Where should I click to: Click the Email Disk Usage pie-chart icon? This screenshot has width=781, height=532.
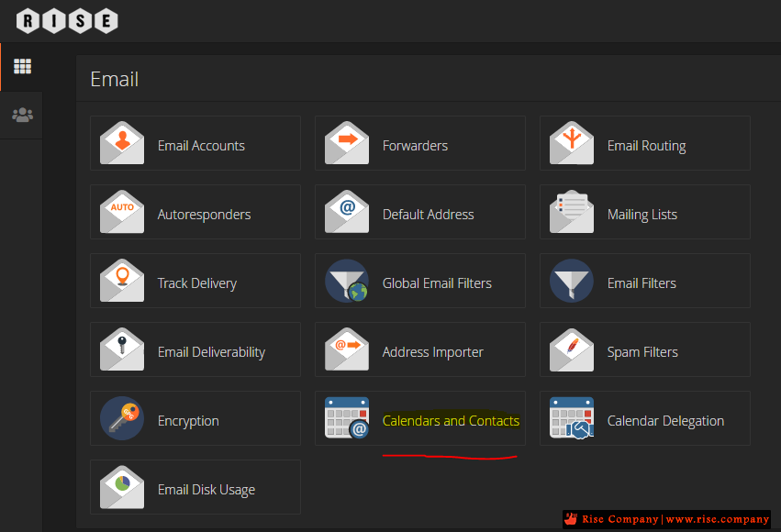pos(122,487)
